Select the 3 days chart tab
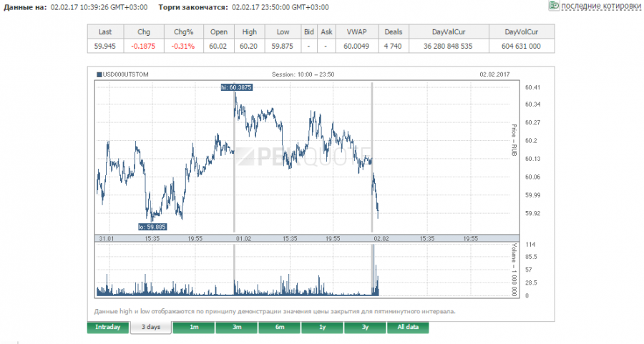The image size is (644, 344). click(x=151, y=328)
